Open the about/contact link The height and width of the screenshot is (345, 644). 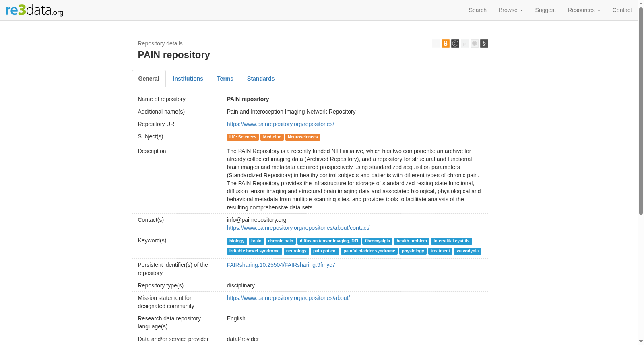298,228
